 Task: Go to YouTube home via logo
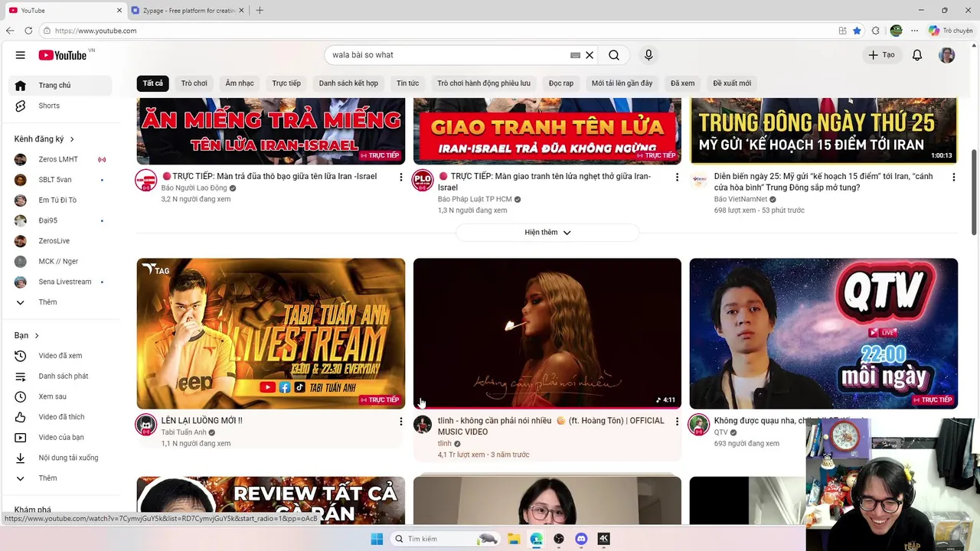coord(63,55)
